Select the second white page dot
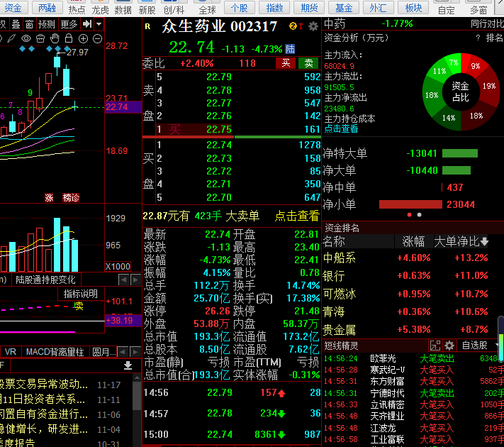 pos(419,215)
